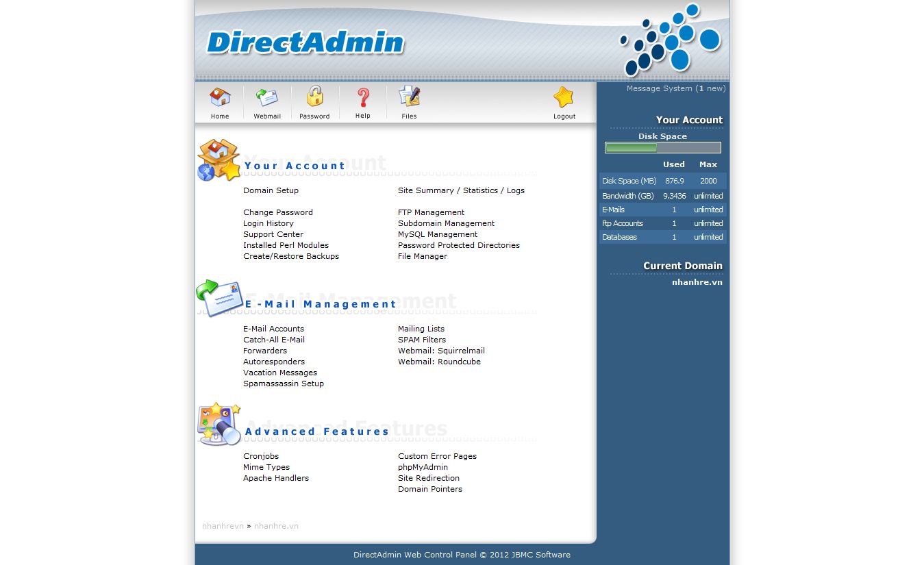Open Message System notification link

[x=675, y=88]
